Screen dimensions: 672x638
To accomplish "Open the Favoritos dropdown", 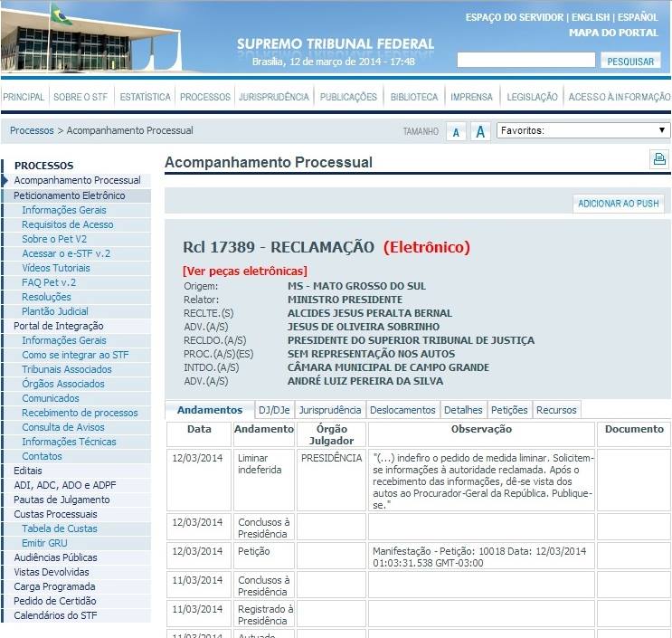I will point(583,130).
